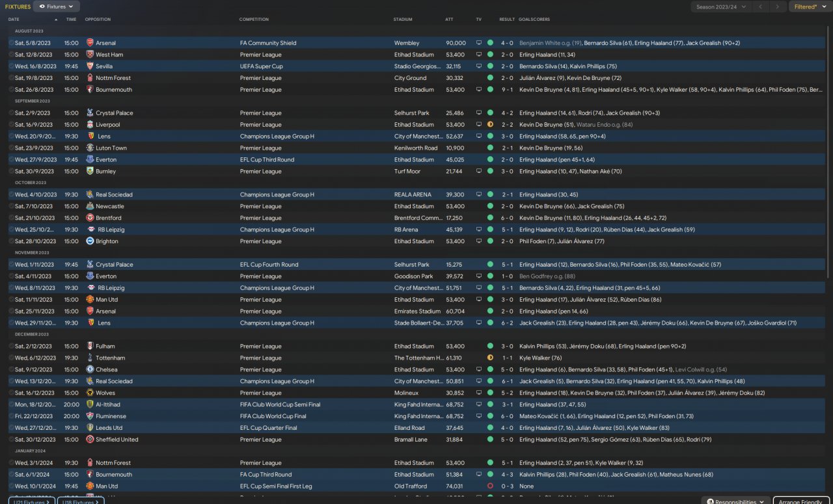This screenshot has height=504, width=833.
Task: Click the Wolves club badge
Action: [90, 393]
